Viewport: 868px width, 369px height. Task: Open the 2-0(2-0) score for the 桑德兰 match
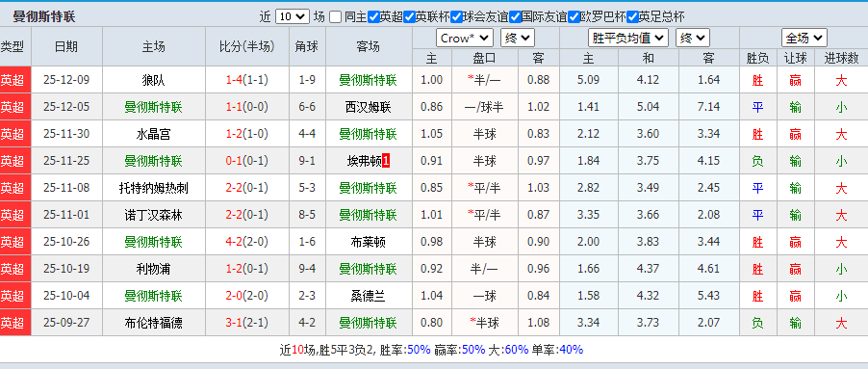point(247,297)
